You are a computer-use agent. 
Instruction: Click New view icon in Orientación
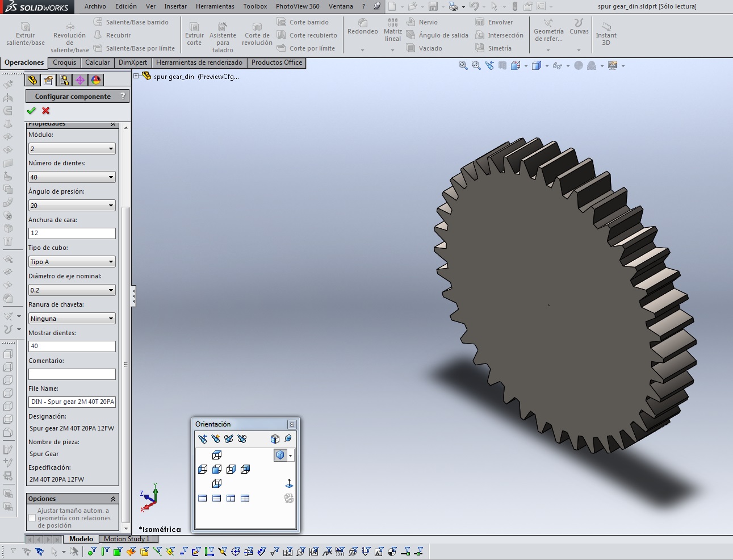pyautogui.click(x=216, y=439)
